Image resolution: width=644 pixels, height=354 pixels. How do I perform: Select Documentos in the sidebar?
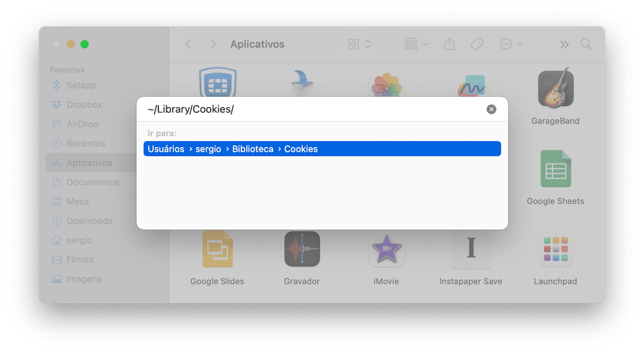click(x=92, y=182)
